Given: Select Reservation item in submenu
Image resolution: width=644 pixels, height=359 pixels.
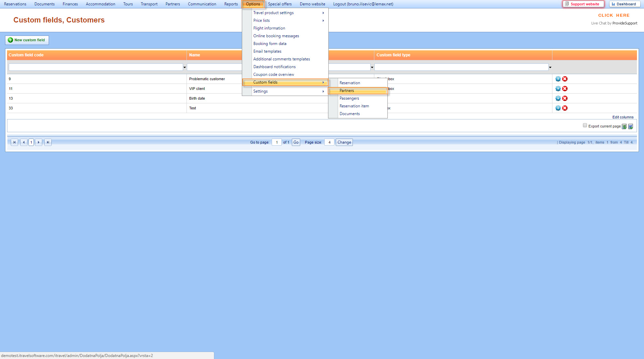Looking at the screenshot, I should [358, 106].
